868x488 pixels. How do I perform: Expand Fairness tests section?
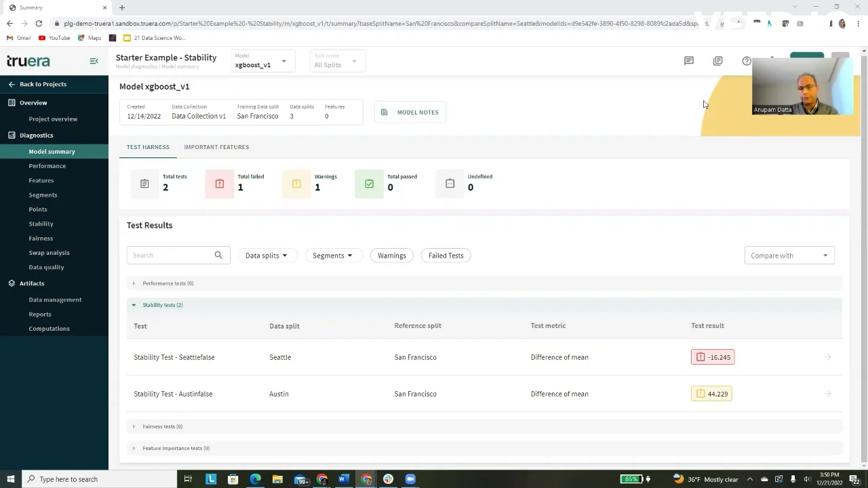click(x=484, y=426)
